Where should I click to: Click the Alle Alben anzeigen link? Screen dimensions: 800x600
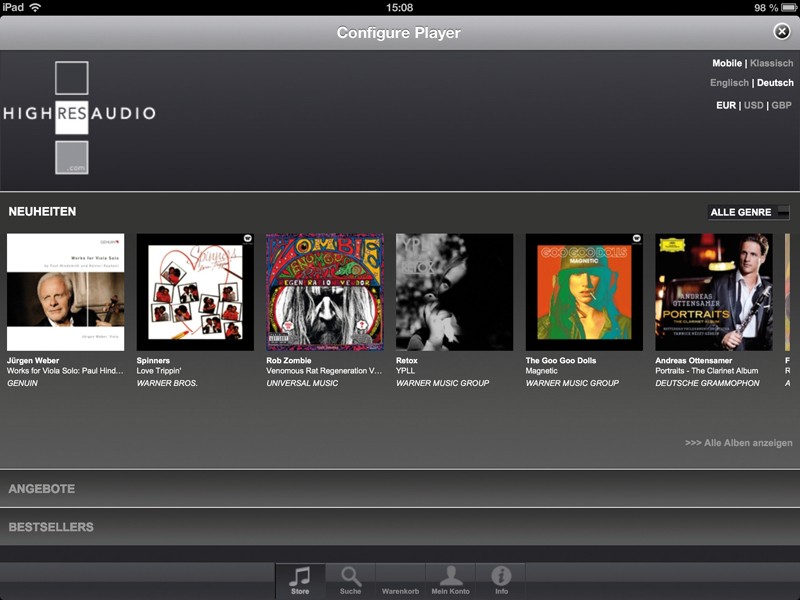[739, 443]
